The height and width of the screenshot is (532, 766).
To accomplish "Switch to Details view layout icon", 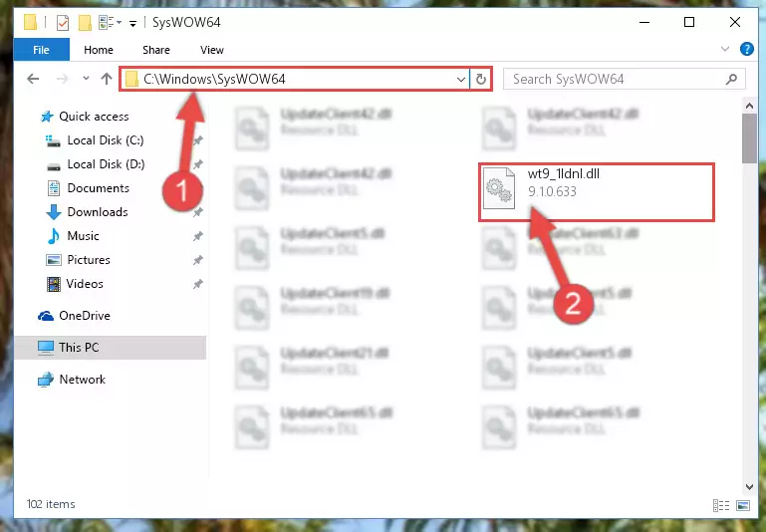I will [x=721, y=506].
